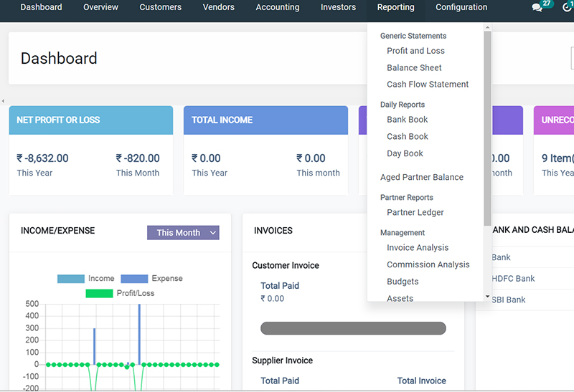Click Total Income ₹ 0.00 This month value
Viewport: 574px width, 392px height.
(311, 158)
